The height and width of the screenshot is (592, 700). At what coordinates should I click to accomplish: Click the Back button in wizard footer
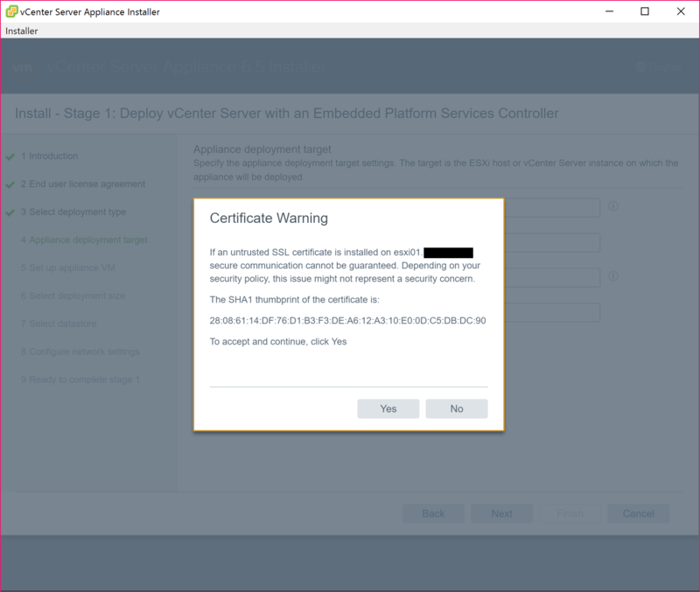pyautogui.click(x=433, y=513)
